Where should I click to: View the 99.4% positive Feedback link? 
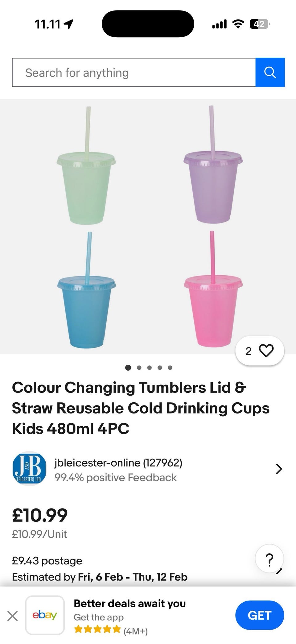pyautogui.click(x=116, y=477)
